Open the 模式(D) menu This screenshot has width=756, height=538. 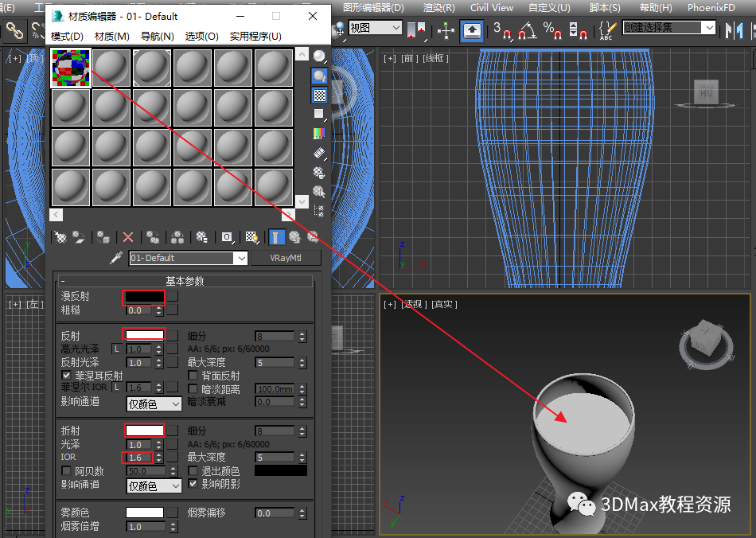[x=67, y=36]
